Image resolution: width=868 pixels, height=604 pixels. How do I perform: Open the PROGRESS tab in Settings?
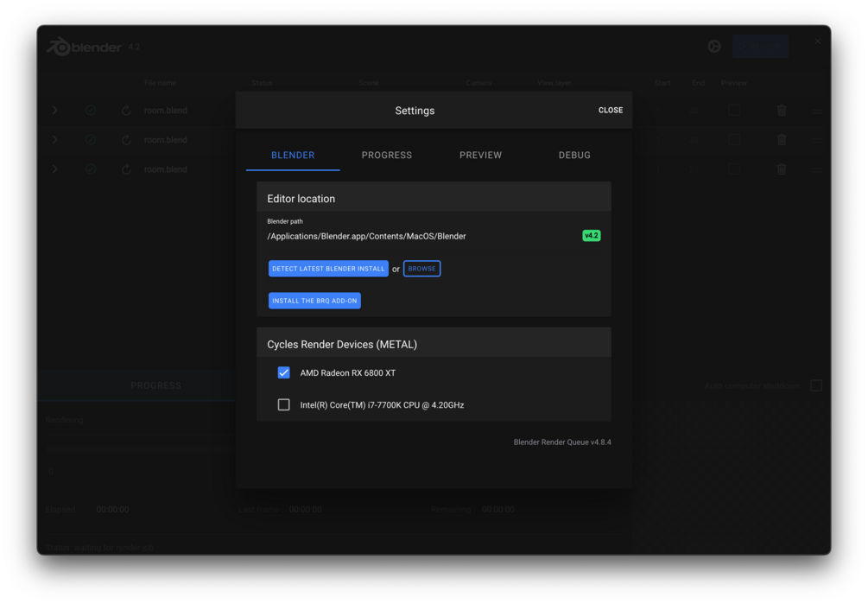click(x=386, y=155)
